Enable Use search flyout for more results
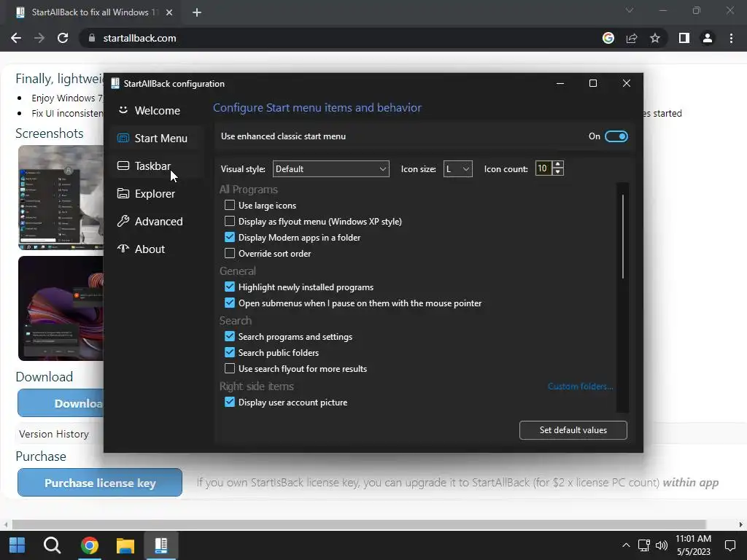Viewport: 747px width, 560px height. click(x=230, y=368)
